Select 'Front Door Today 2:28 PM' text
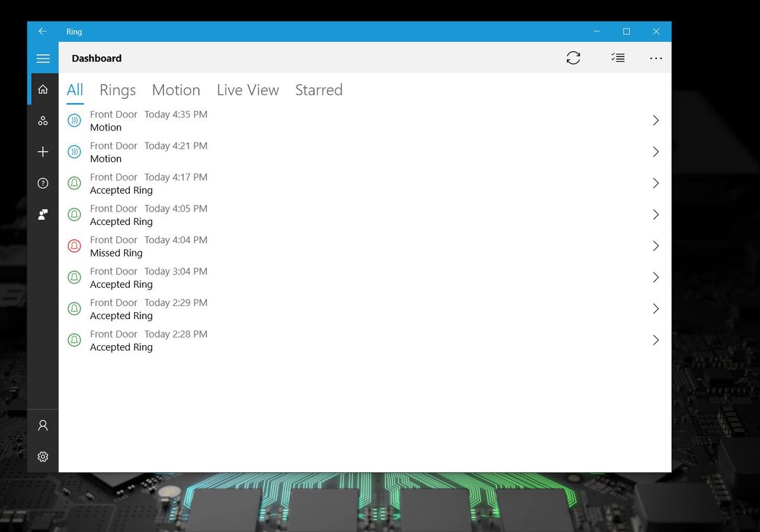The image size is (760, 532). click(149, 334)
